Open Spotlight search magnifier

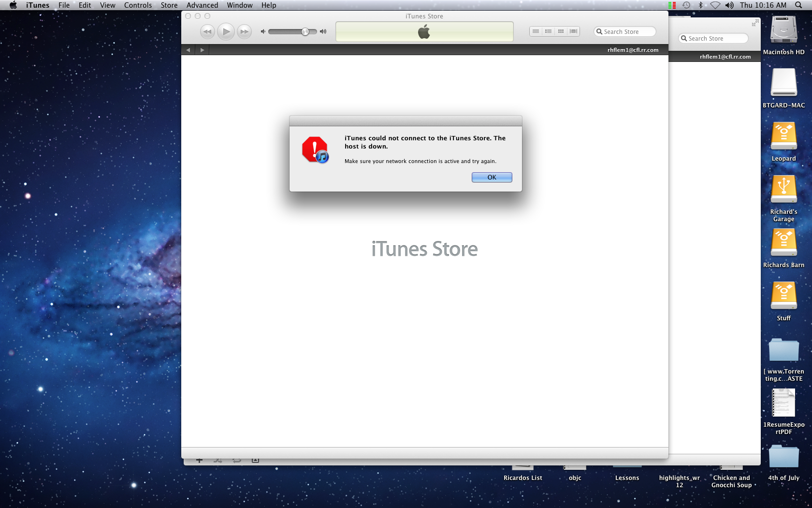pyautogui.click(x=798, y=5)
